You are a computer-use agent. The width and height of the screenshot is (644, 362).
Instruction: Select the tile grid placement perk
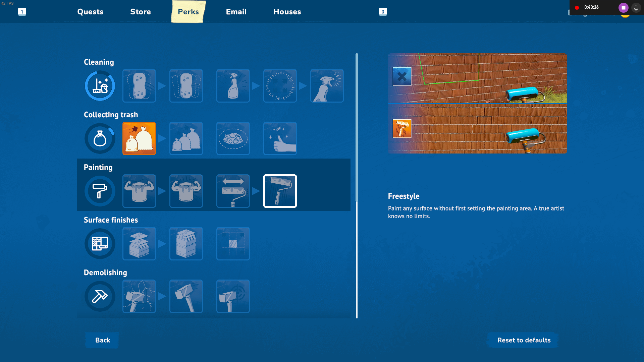pos(233,244)
